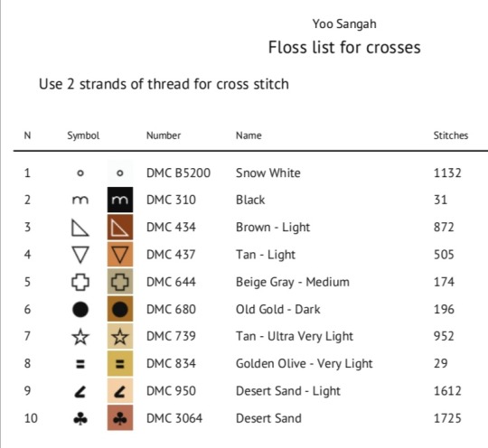The height and width of the screenshot is (448, 488).
Task: Click the club symbol for DMC 3064
Action: 80,418
